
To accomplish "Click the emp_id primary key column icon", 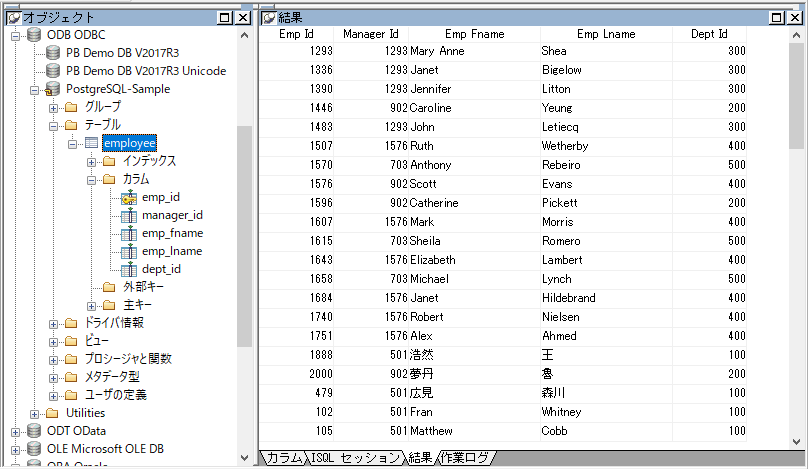I will (128, 197).
